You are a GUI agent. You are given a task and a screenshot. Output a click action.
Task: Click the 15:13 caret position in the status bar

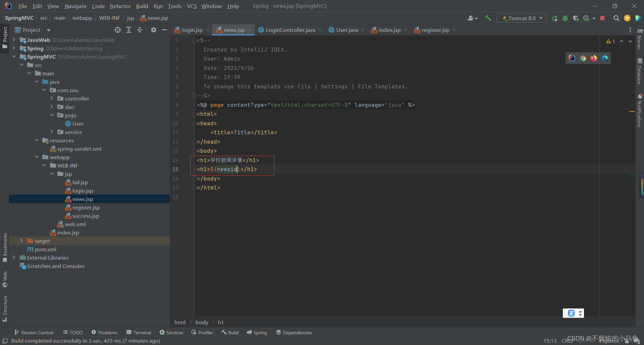coord(550,341)
